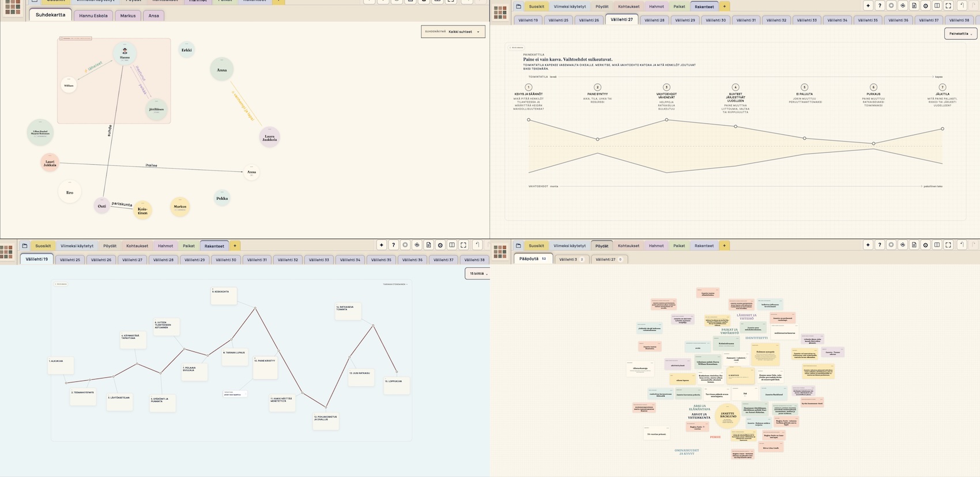Open the Painekattila structure dropdown

[x=960, y=34]
